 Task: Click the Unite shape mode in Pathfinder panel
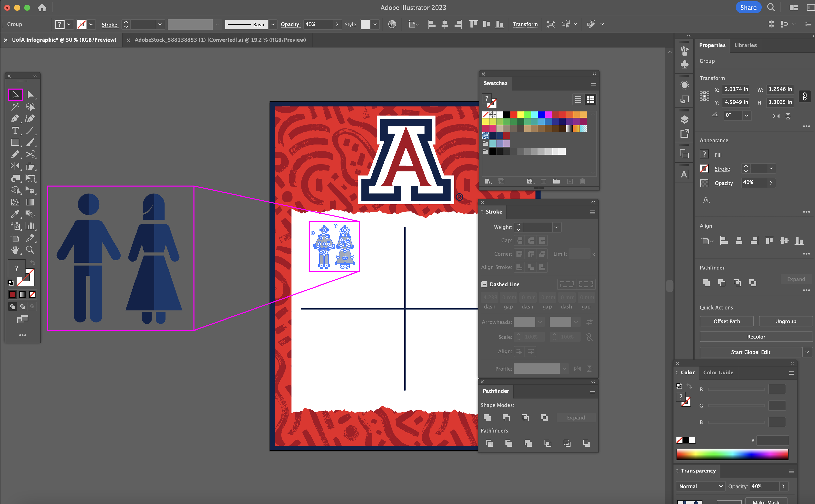[x=487, y=418]
